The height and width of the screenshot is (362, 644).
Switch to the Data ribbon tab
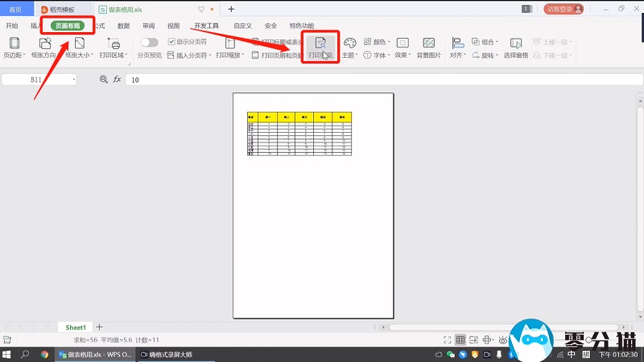[123, 26]
